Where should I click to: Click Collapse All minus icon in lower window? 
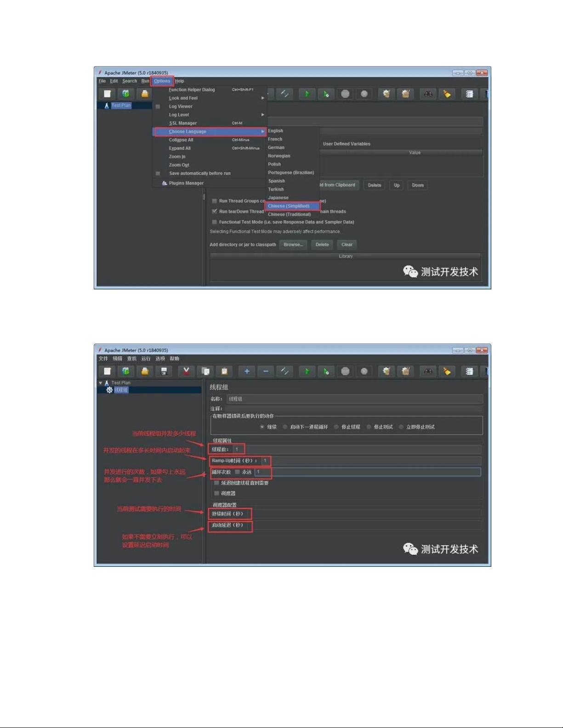[266, 371]
